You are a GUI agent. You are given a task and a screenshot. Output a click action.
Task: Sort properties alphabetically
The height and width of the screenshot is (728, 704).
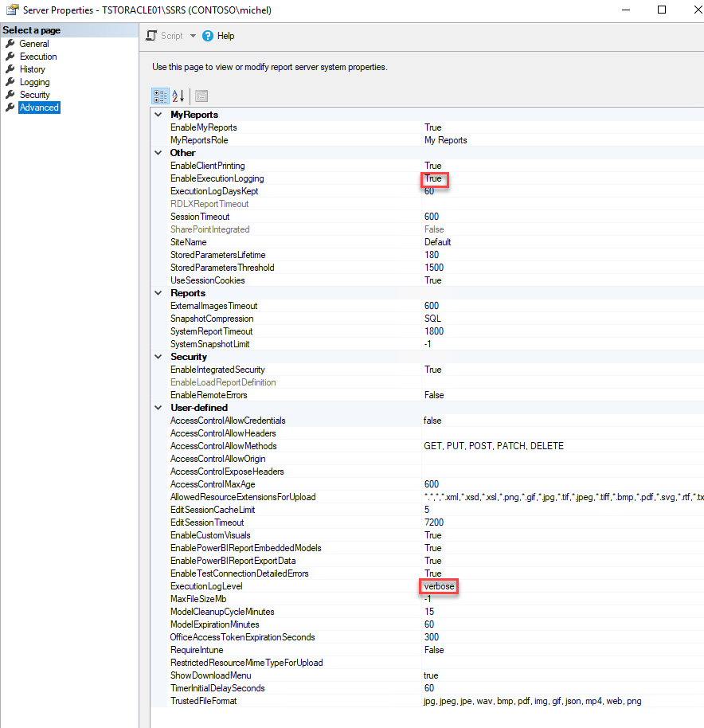(177, 96)
